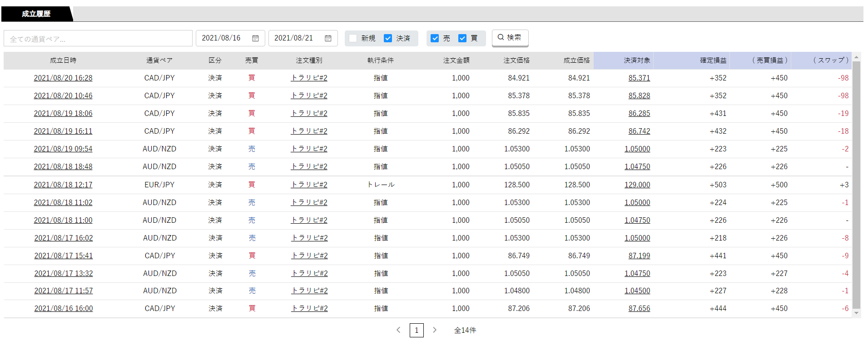Image resolution: width=868 pixels, height=341 pixels.
Task: Click the 注文金額 column header
Action: [456, 60]
